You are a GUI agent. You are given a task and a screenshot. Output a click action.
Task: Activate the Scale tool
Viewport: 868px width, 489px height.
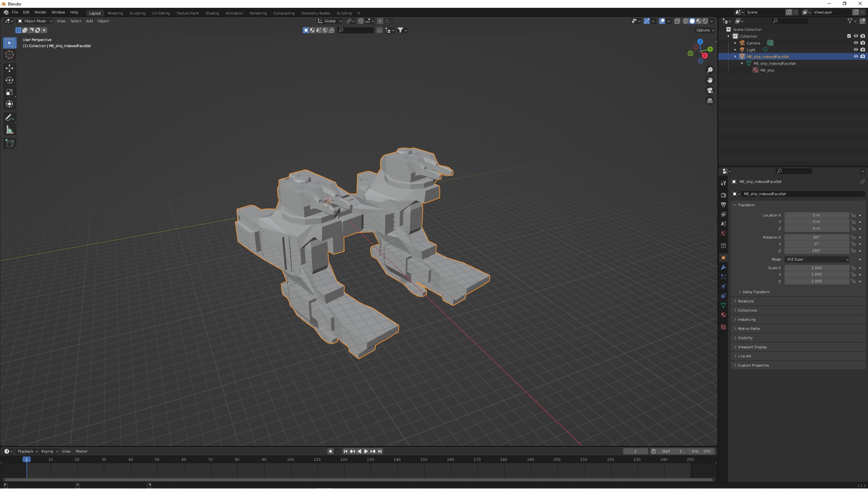click(10, 92)
